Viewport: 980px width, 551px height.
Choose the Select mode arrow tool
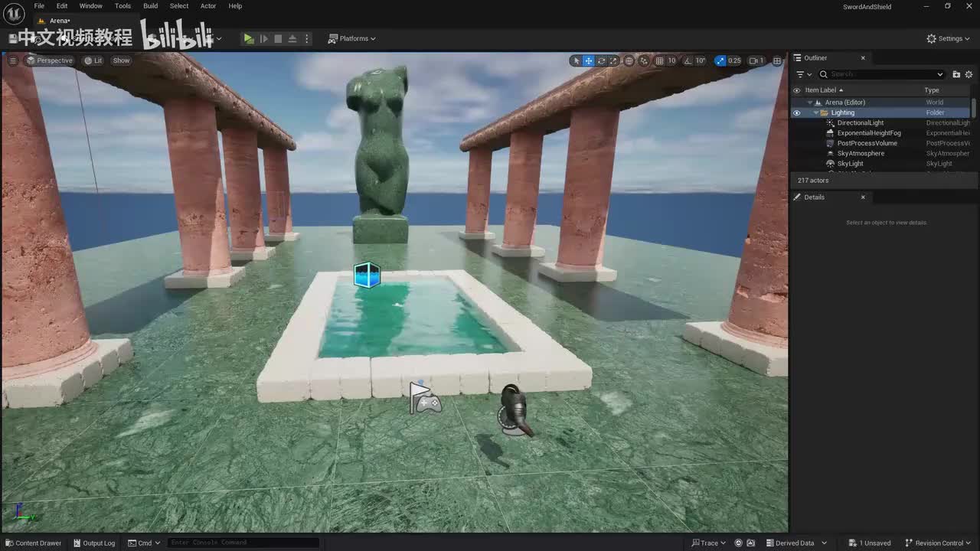coord(576,60)
